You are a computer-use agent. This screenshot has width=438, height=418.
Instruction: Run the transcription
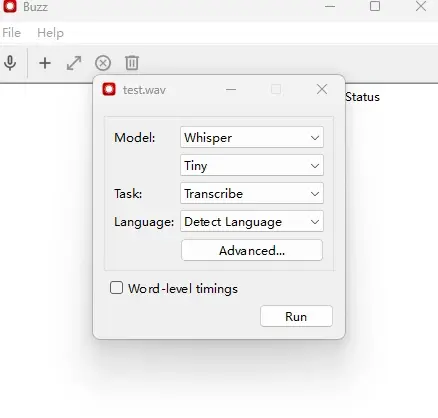pos(296,316)
